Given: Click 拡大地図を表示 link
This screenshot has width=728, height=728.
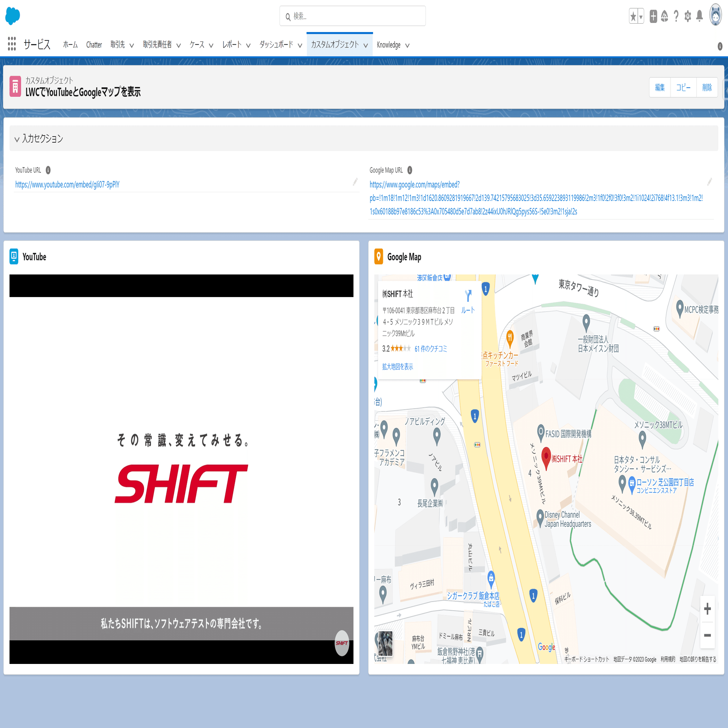Looking at the screenshot, I should [397, 367].
